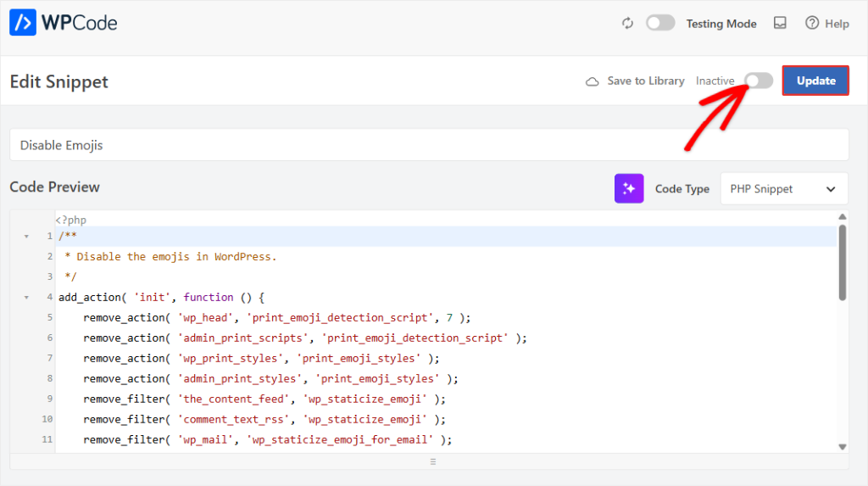Click the function keyword on line 4
This screenshot has height=486, width=868.
coord(209,297)
